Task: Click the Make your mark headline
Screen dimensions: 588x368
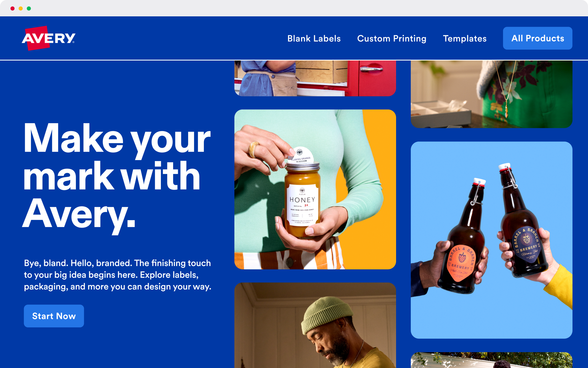Action: pyautogui.click(x=117, y=176)
